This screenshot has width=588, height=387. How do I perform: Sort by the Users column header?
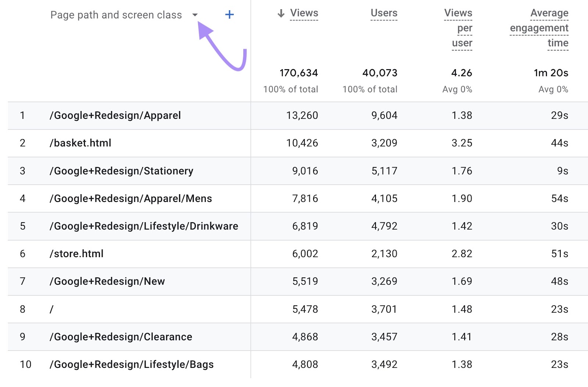[384, 13]
